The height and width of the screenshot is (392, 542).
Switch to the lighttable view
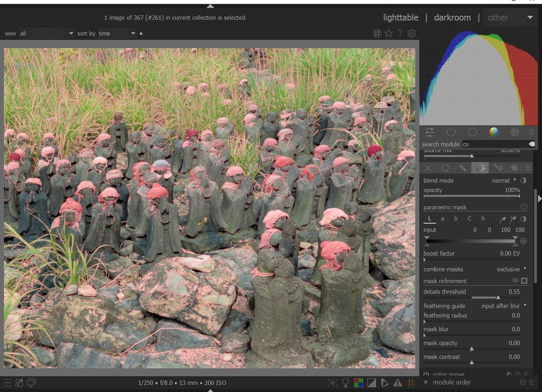pos(400,18)
